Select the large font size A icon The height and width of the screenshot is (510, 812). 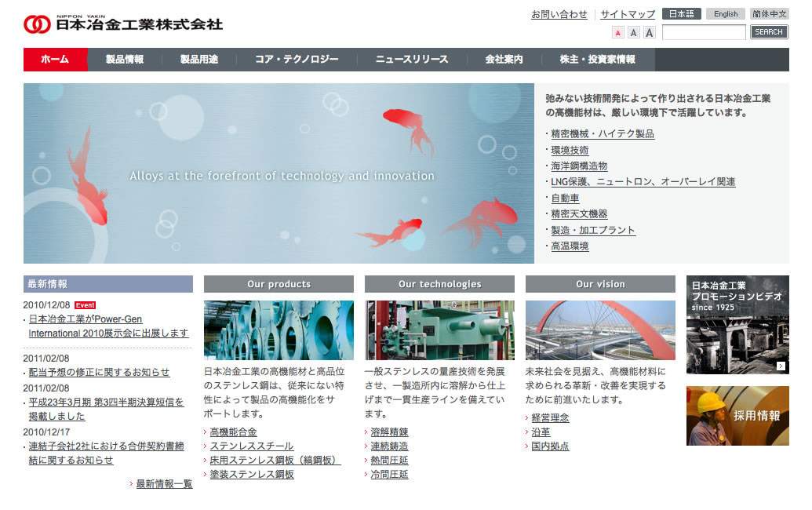[650, 33]
